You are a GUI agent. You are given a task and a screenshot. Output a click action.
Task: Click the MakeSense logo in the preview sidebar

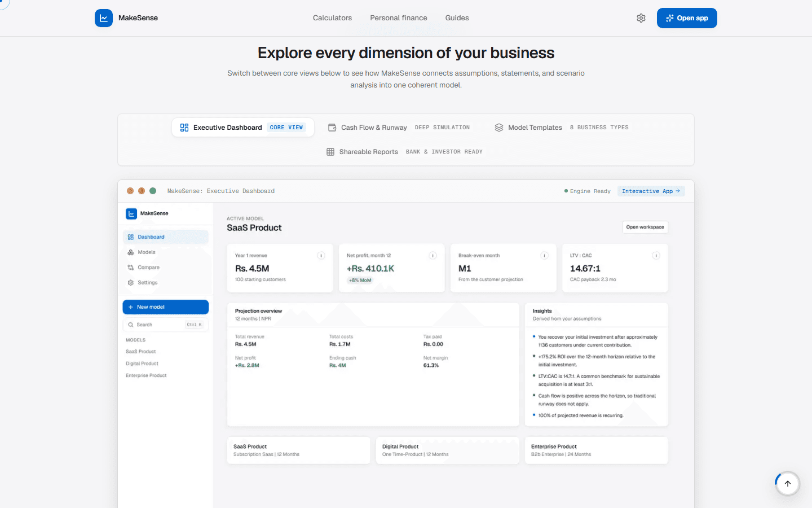[131, 213]
